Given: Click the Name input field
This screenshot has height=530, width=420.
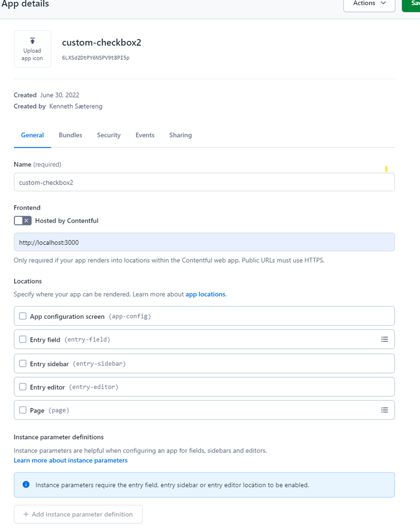Looking at the screenshot, I should (204, 182).
